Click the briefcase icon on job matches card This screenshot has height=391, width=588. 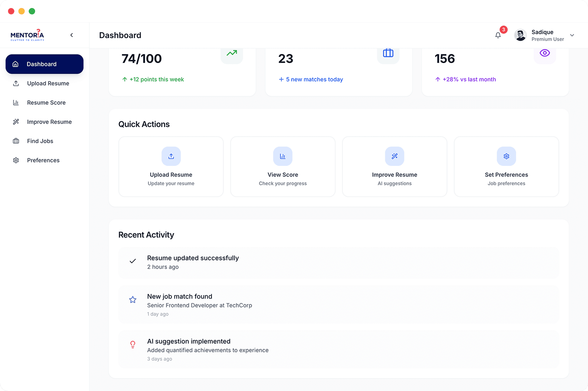click(388, 53)
